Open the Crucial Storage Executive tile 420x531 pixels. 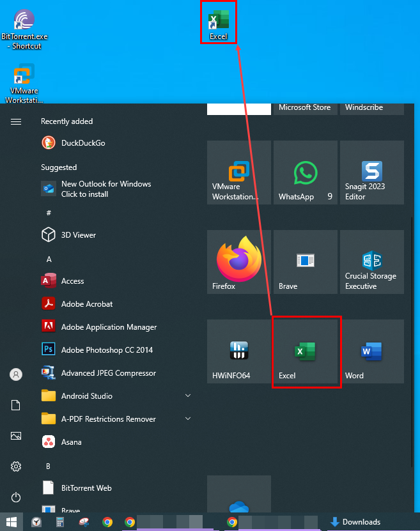pos(372,262)
